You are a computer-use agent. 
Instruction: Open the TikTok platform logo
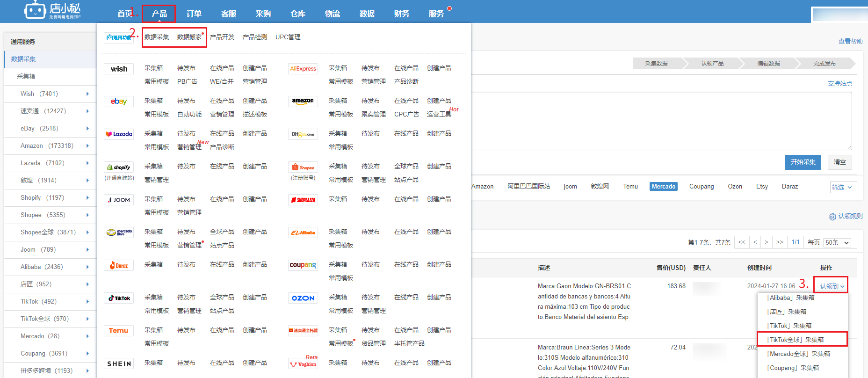pyautogui.click(x=119, y=298)
